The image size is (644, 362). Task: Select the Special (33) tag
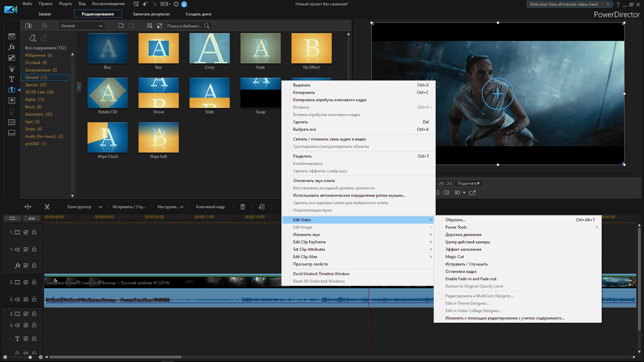coord(36,85)
